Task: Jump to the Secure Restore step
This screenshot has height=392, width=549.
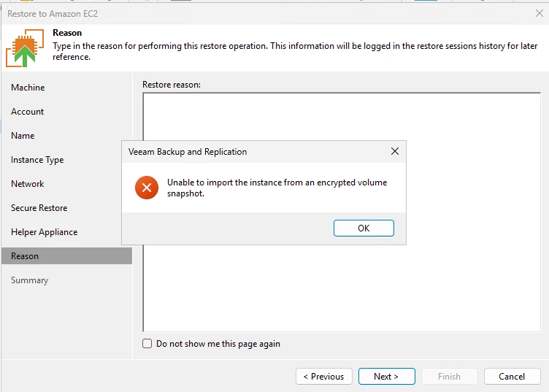Action: tap(39, 208)
